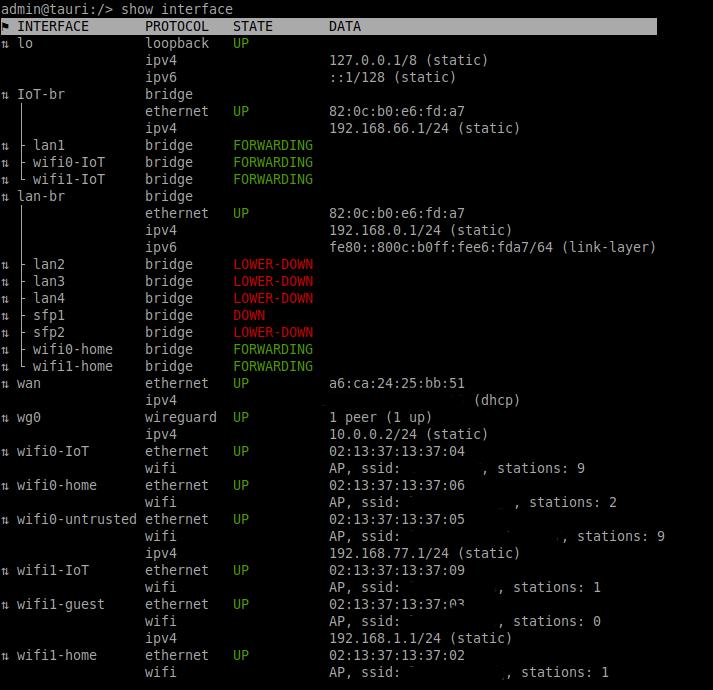Click MAC address 'a6:ca:24:25:bb:51'
The width and height of the screenshot is (713, 690).
(x=397, y=383)
